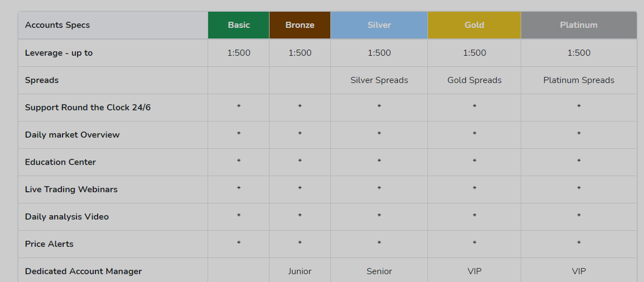Image resolution: width=644 pixels, height=282 pixels.
Task: Choose the Silver account column header
Action: [379, 25]
